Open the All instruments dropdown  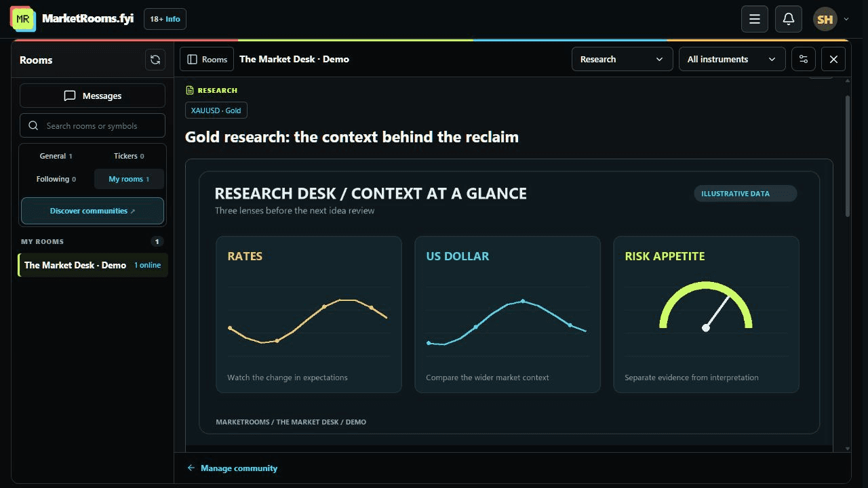click(x=732, y=59)
